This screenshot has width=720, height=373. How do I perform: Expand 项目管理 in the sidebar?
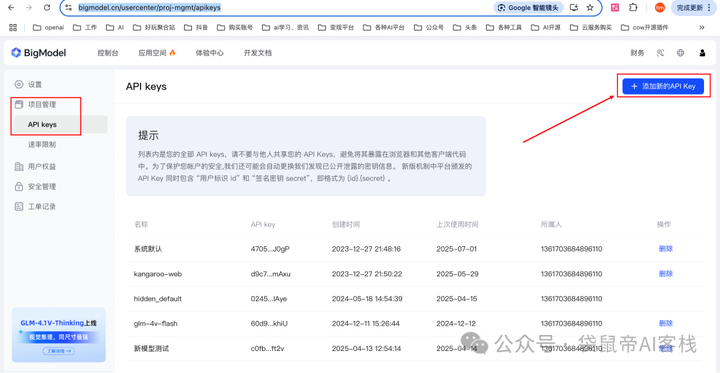(x=35, y=104)
